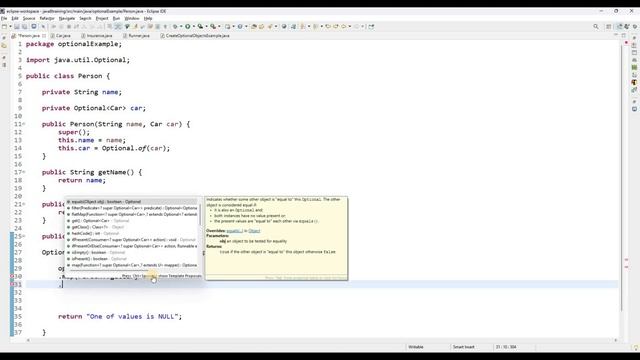The height and width of the screenshot is (360, 640).
Task: Select ifPresent(Consumer) proposal
Action: [131, 240]
